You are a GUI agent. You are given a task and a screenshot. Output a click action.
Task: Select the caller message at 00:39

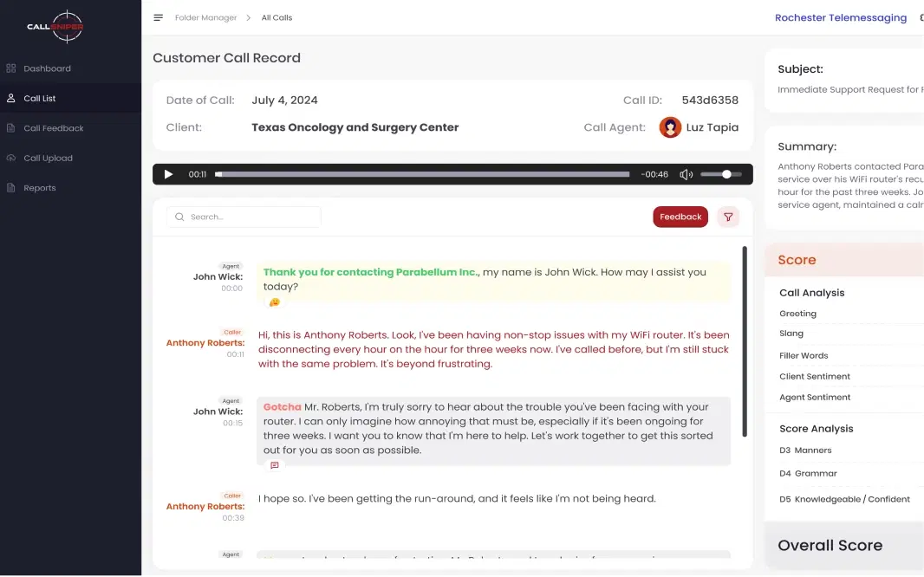(x=457, y=499)
